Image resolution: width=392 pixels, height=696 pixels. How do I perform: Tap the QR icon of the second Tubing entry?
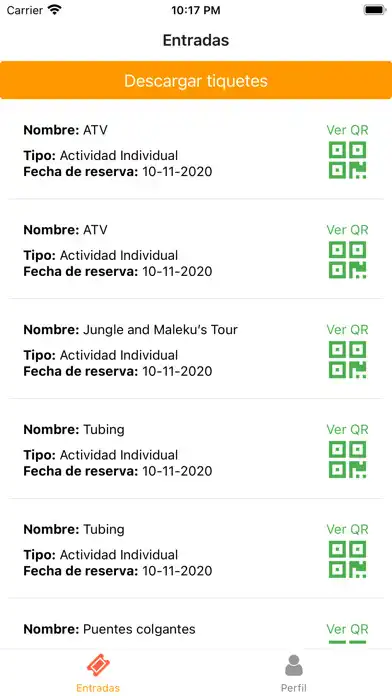click(348, 560)
